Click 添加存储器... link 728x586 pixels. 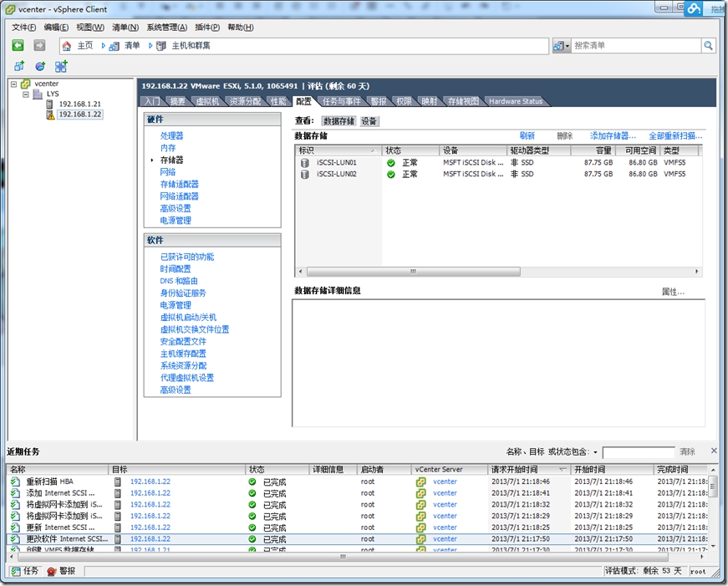[x=613, y=135]
